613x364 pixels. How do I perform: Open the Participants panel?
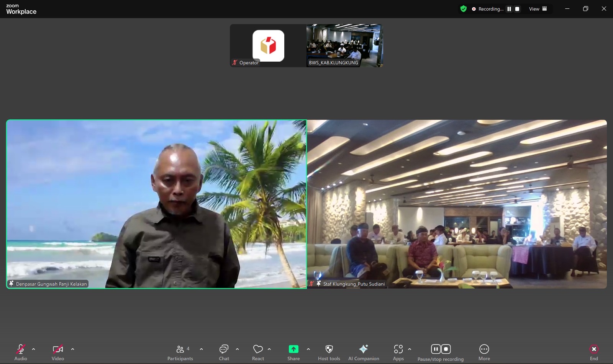coord(180,349)
